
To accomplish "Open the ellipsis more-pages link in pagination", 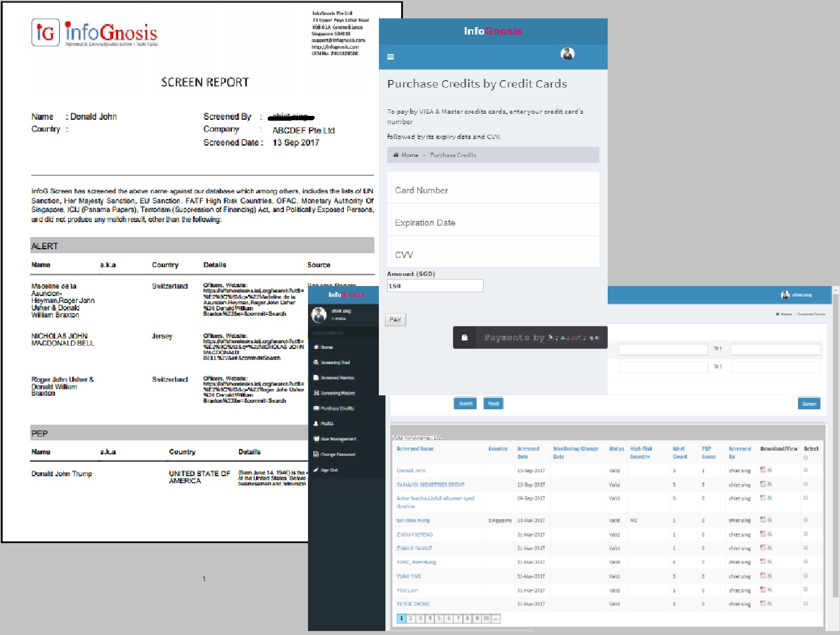I will [x=496, y=618].
